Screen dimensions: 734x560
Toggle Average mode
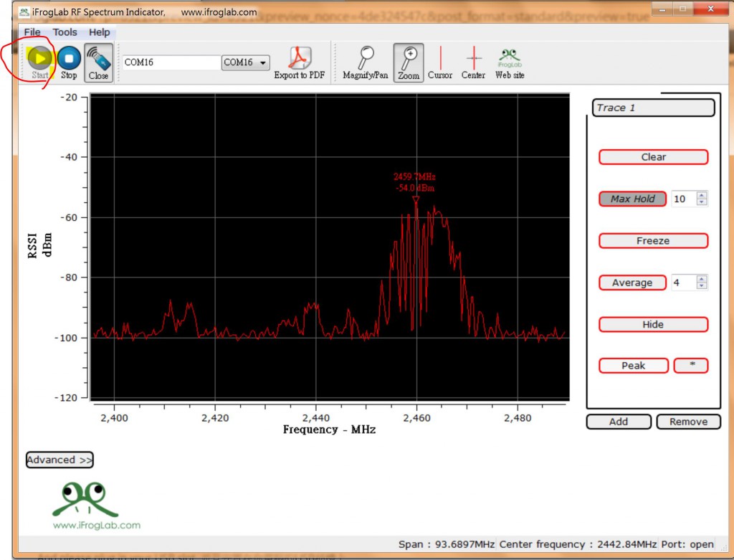coord(632,283)
